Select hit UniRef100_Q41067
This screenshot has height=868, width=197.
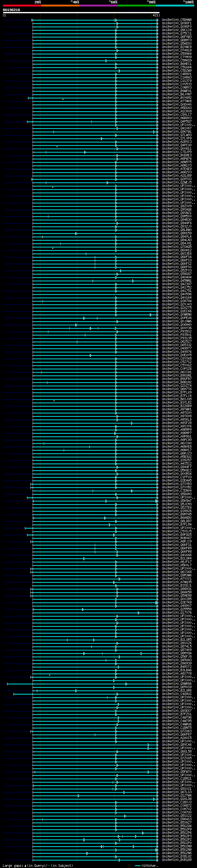pyautogui.click(x=177, y=128)
